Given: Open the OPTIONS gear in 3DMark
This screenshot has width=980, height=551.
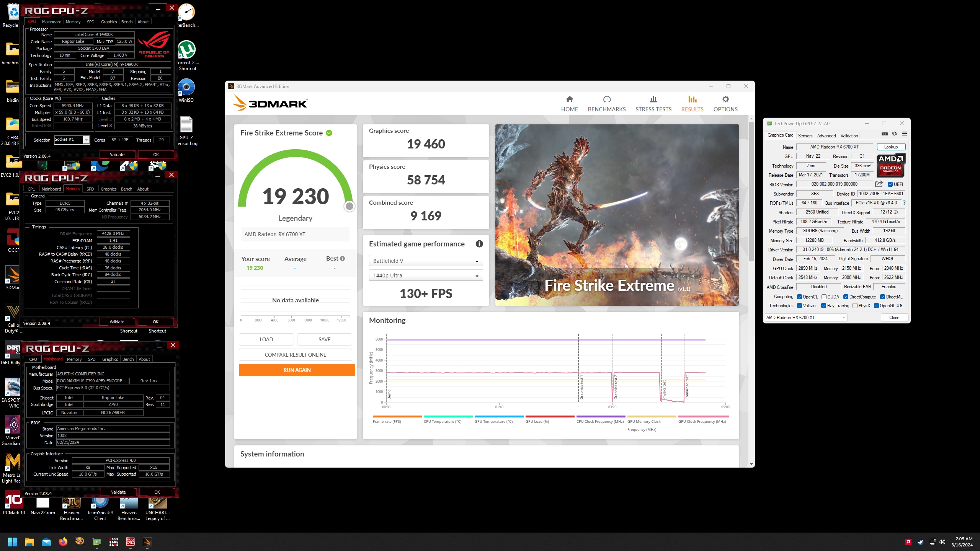Looking at the screenshot, I should [725, 104].
